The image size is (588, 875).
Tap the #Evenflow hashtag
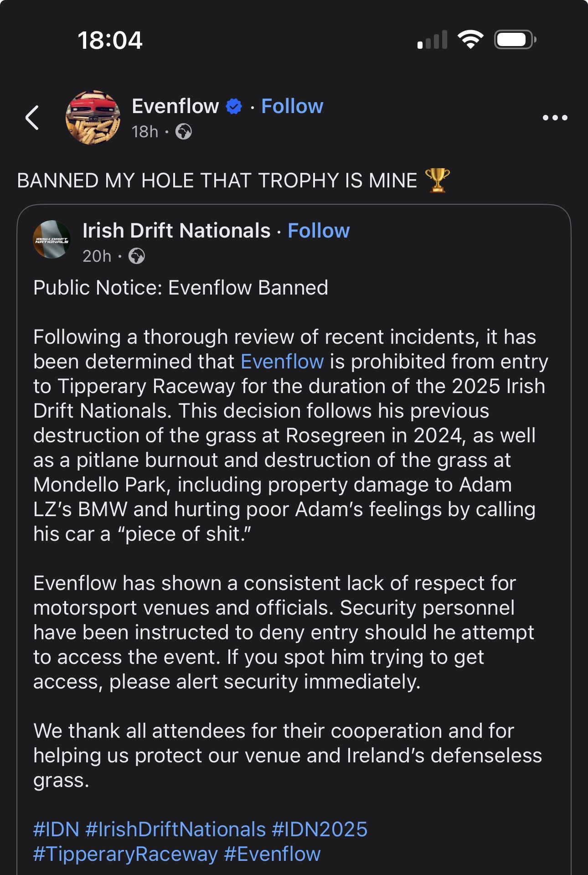[x=273, y=854]
